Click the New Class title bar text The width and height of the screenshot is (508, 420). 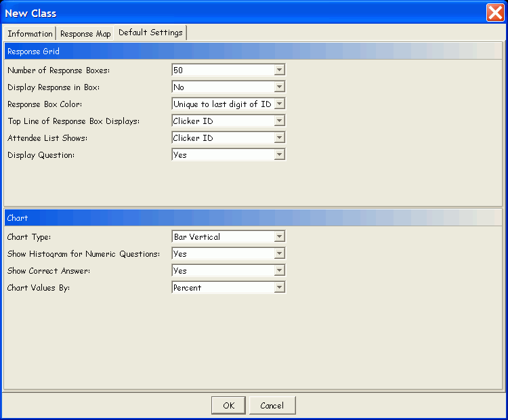point(30,13)
